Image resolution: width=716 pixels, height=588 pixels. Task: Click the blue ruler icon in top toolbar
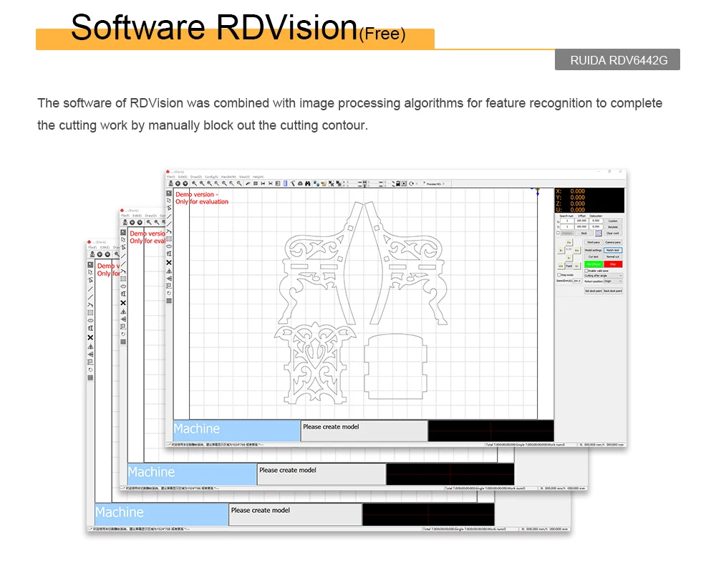point(286,183)
